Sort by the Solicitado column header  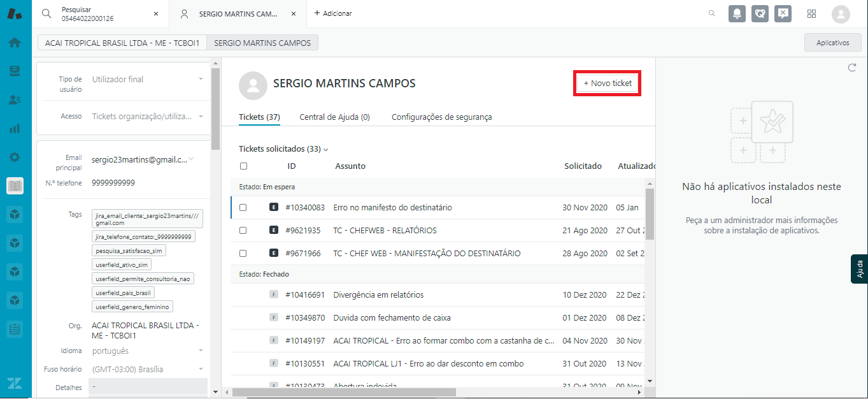coord(583,166)
